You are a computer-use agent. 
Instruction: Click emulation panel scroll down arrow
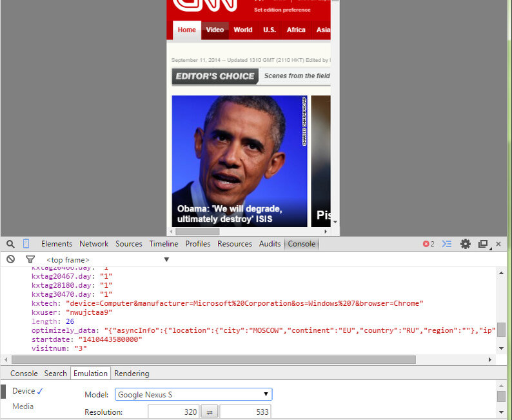pyautogui.click(x=501, y=412)
